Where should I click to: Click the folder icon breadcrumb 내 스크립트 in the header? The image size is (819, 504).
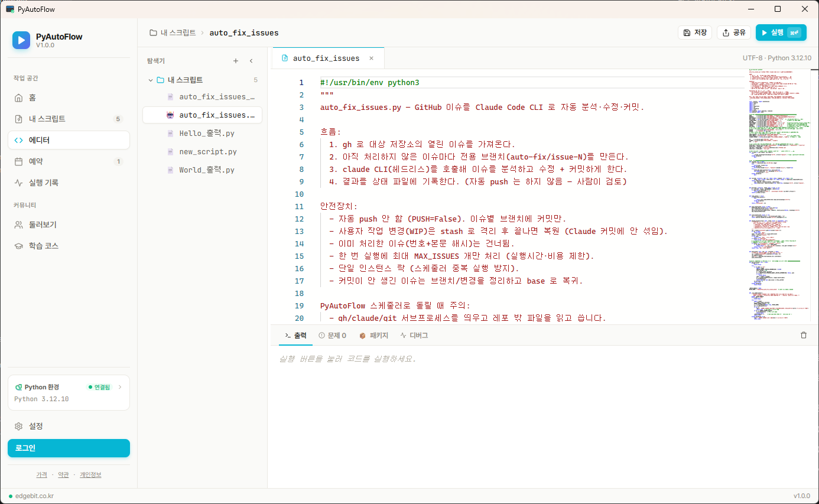tap(173, 33)
